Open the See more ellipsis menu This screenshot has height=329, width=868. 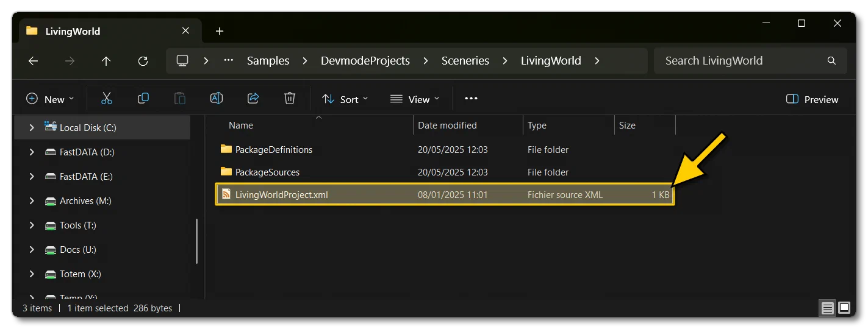click(471, 99)
